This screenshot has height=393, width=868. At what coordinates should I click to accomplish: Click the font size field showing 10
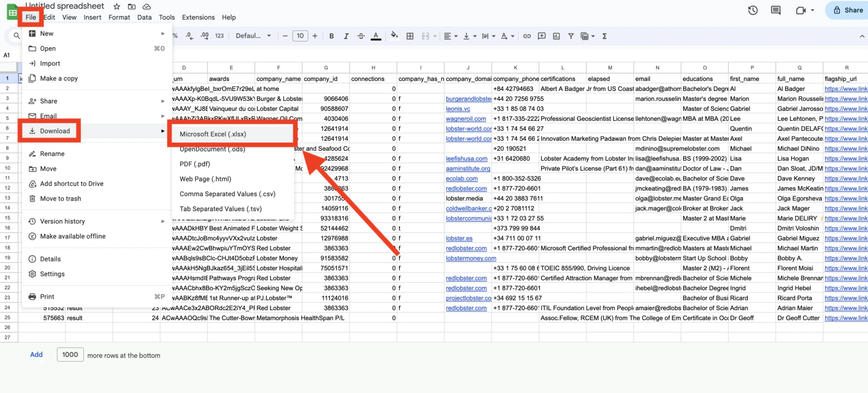tap(300, 36)
